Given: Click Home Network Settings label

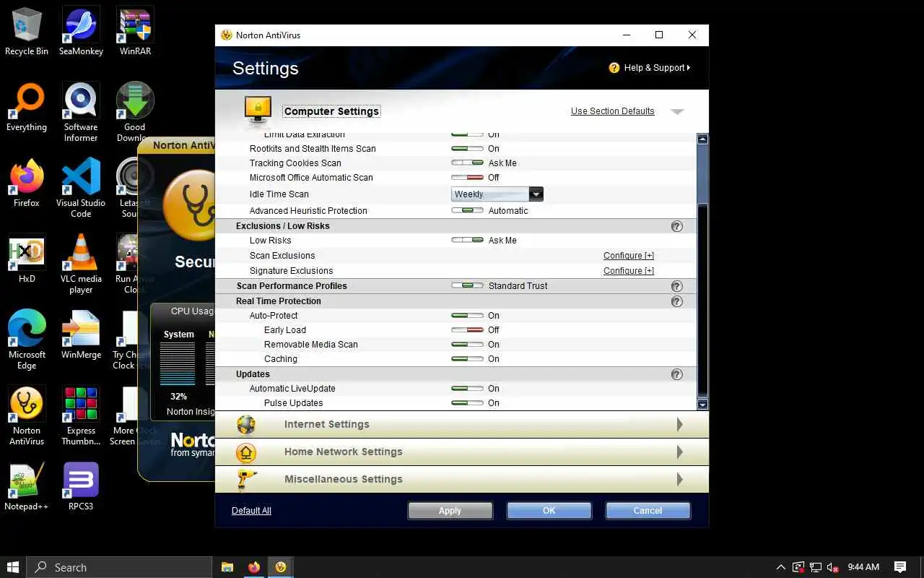Looking at the screenshot, I should tap(344, 452).
